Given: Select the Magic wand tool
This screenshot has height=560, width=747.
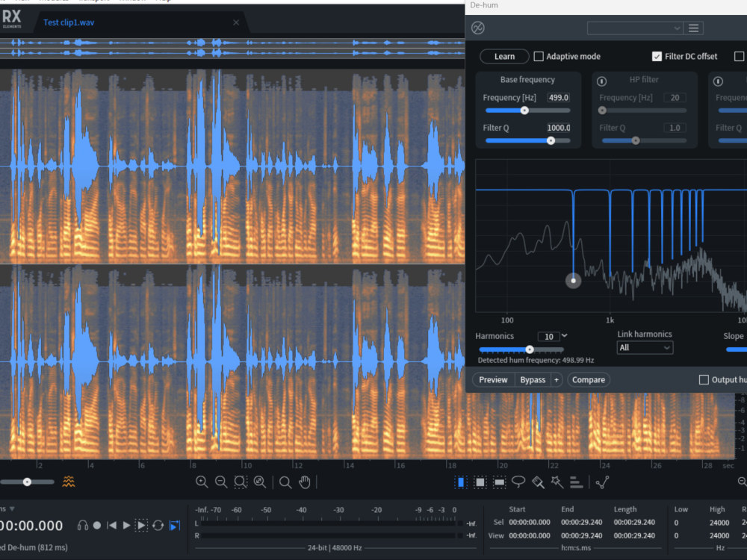Looking at the screenshot, I should point(557,482).
